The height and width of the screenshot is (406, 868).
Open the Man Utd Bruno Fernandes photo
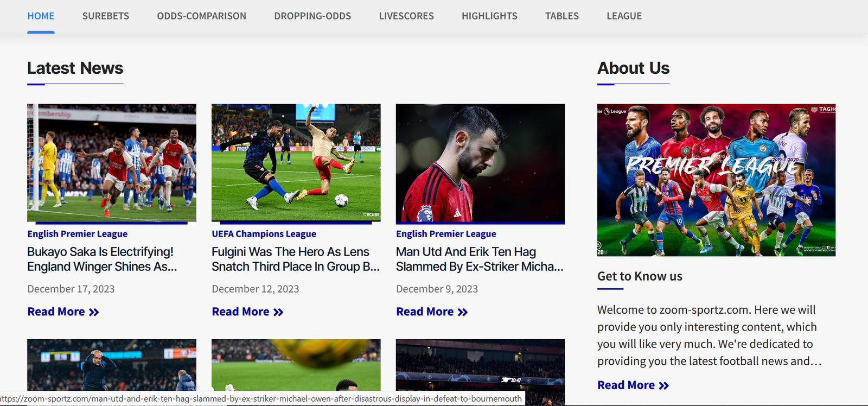[x=480, y=163]
